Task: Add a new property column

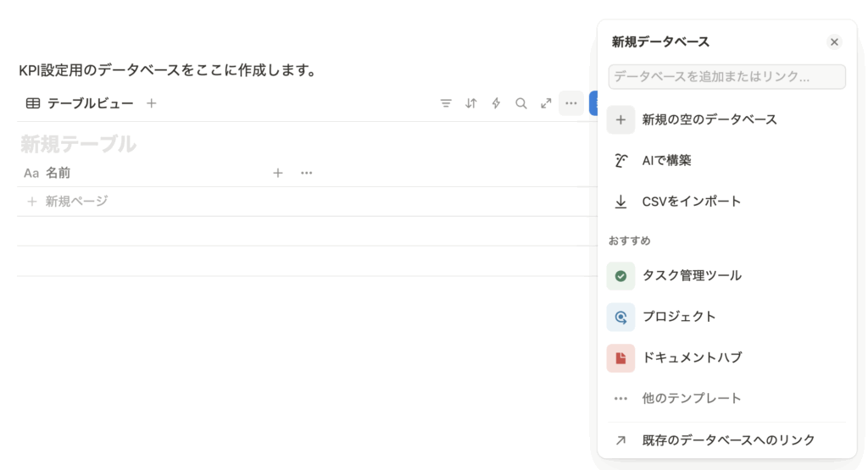Action: pos(277,173)
